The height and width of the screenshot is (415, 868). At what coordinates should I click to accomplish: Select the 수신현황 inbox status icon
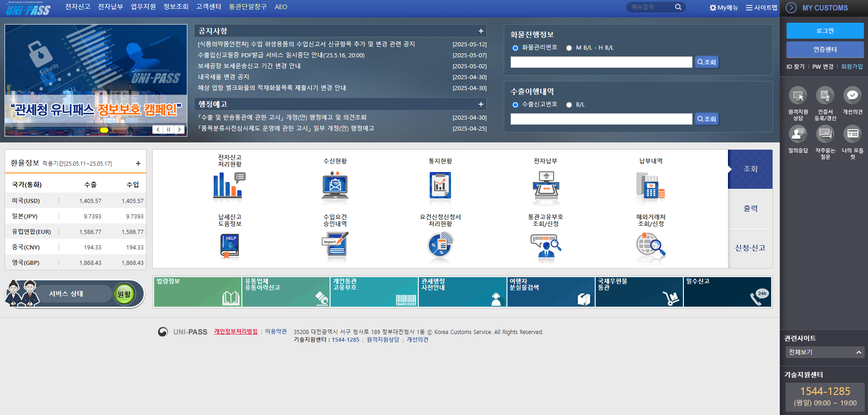(x=335, y=186)
